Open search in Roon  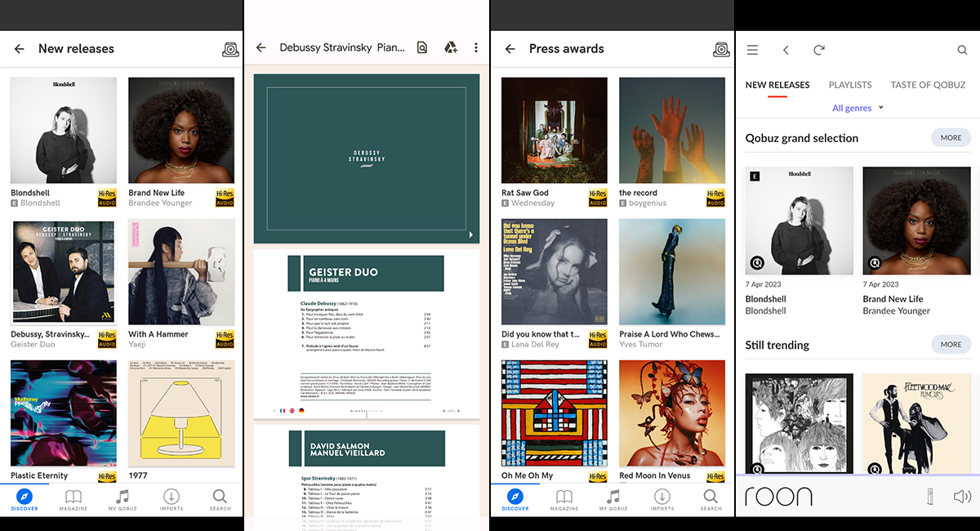[x=962, y=50]
